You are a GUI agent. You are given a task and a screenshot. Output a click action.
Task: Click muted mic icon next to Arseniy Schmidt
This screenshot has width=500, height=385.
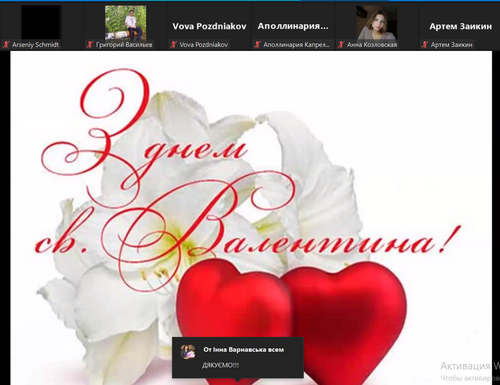[x=6, y=44]
